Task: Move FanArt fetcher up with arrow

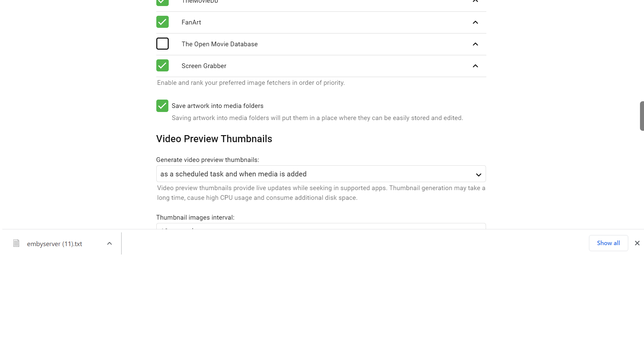Action: 475,22
